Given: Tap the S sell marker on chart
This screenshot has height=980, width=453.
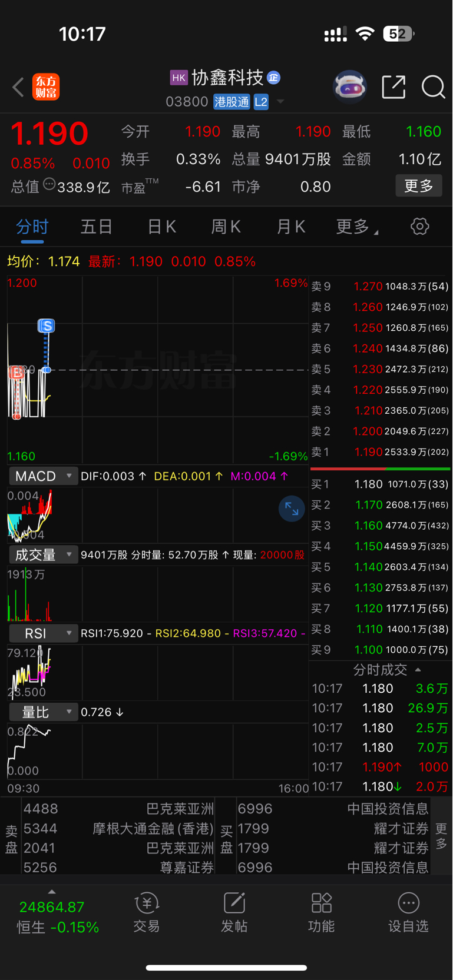Looking at the screenshot, I should click(x=46, y=325).
